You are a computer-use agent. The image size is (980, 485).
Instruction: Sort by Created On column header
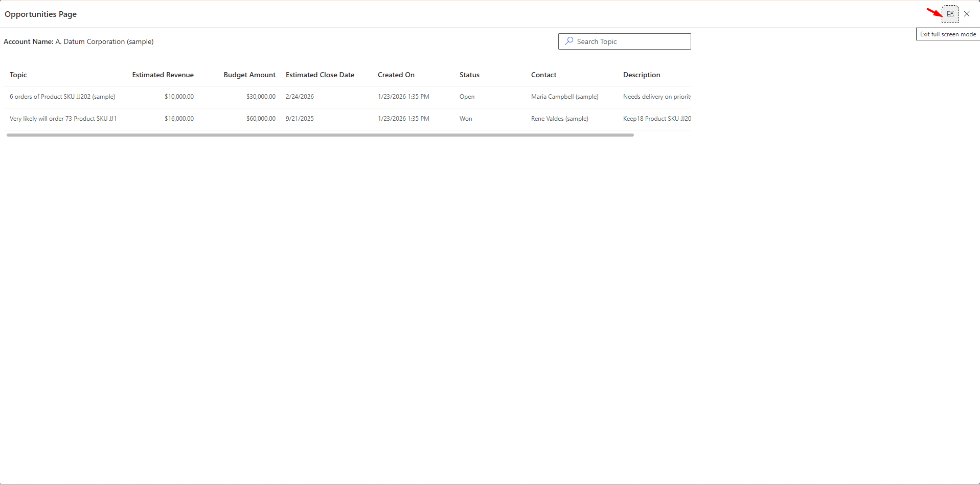pos(396,75)
